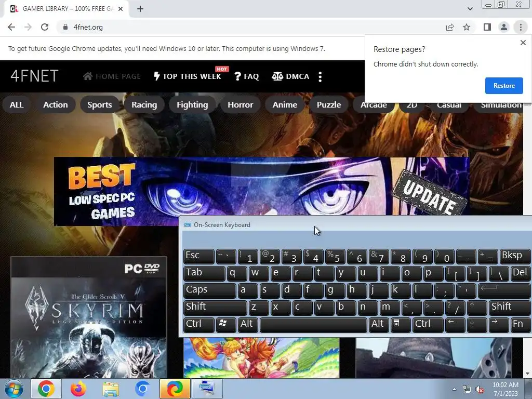This screenshot has height=399, width=532.
Task: Click the spacebar on On-Screen Keyboard
Action: 313,324
